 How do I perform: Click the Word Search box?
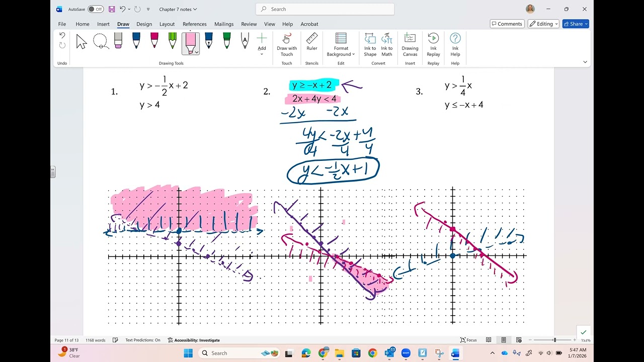[325, 9]
